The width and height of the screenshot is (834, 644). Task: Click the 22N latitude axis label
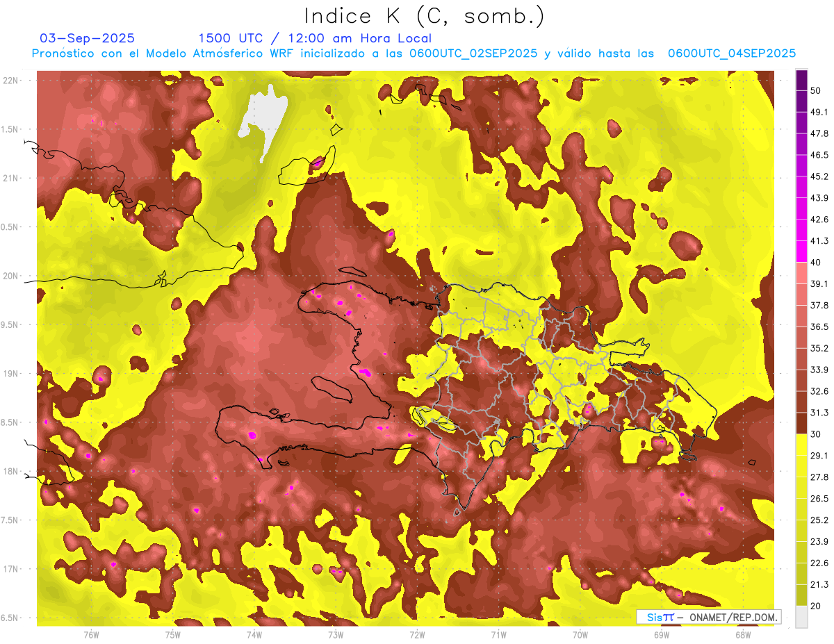[12, 80]
